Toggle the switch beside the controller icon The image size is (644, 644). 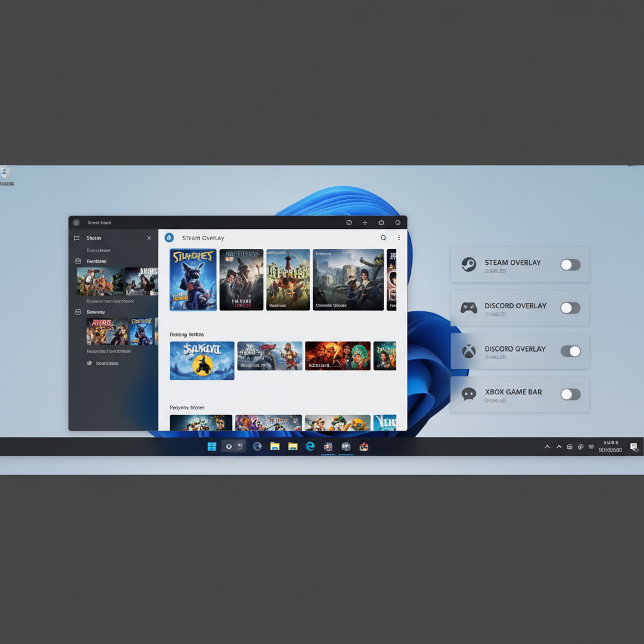click(570, 308)
